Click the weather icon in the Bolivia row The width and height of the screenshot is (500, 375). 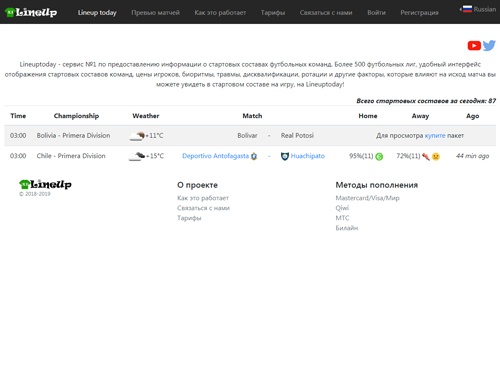tap(137, 136)
